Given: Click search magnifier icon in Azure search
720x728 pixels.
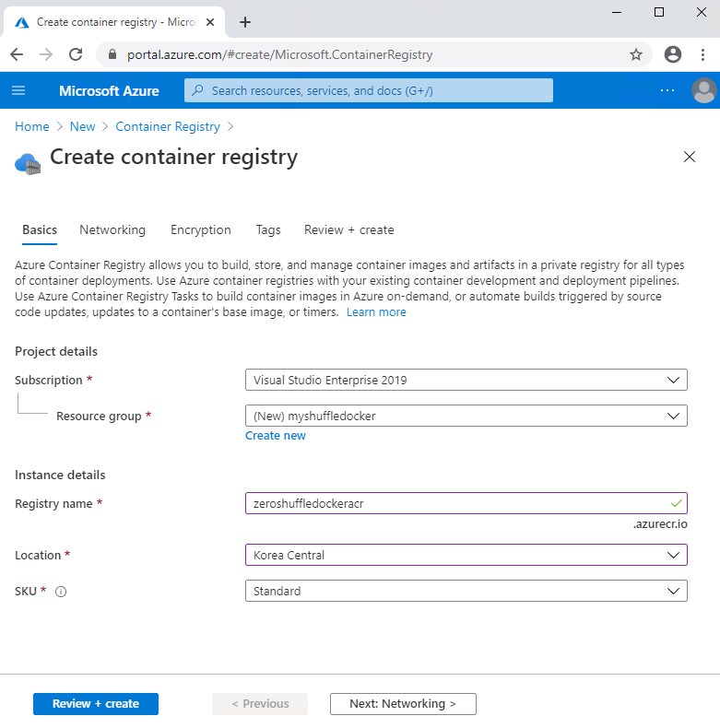Looking at the screenshot, I should tap(197, 90).
